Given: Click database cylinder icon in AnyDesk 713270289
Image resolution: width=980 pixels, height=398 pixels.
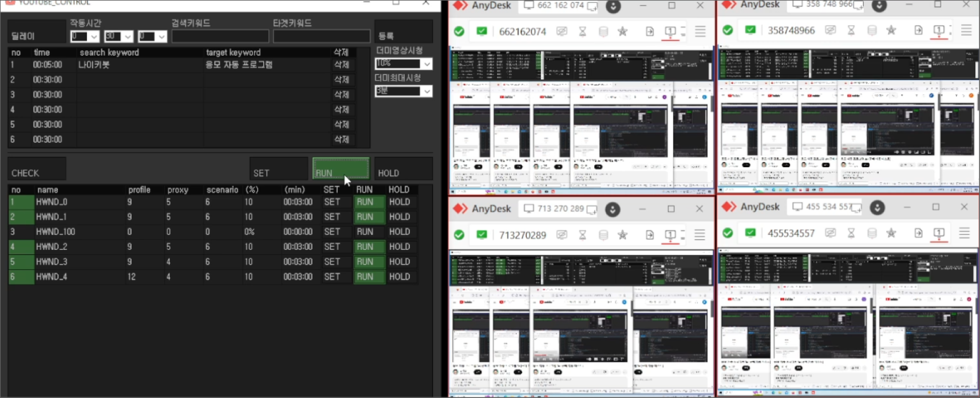Looking at the screenshot, I should (x=603, y=235).
